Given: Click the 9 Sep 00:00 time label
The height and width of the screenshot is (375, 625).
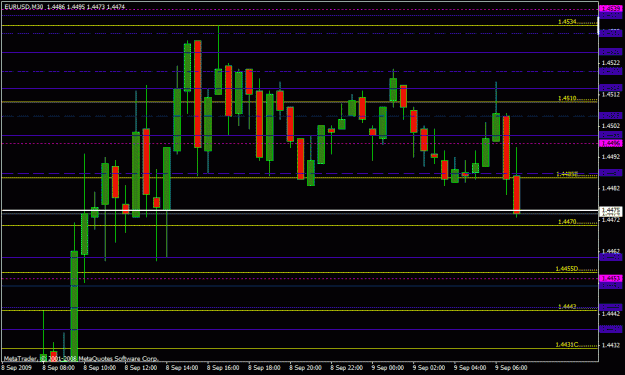Looking at the screenshot, I should [x=387, y=368].
